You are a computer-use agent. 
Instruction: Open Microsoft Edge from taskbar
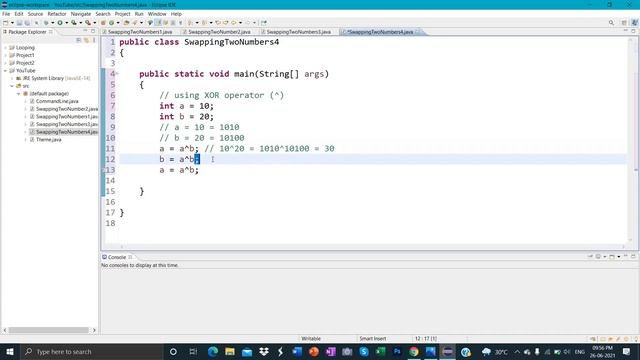click(213, 351)
